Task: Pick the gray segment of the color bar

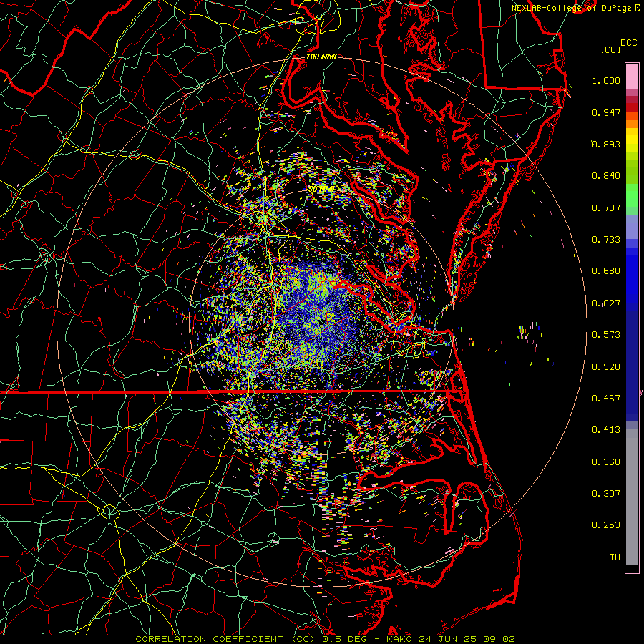Action: [x=632, y=497]
